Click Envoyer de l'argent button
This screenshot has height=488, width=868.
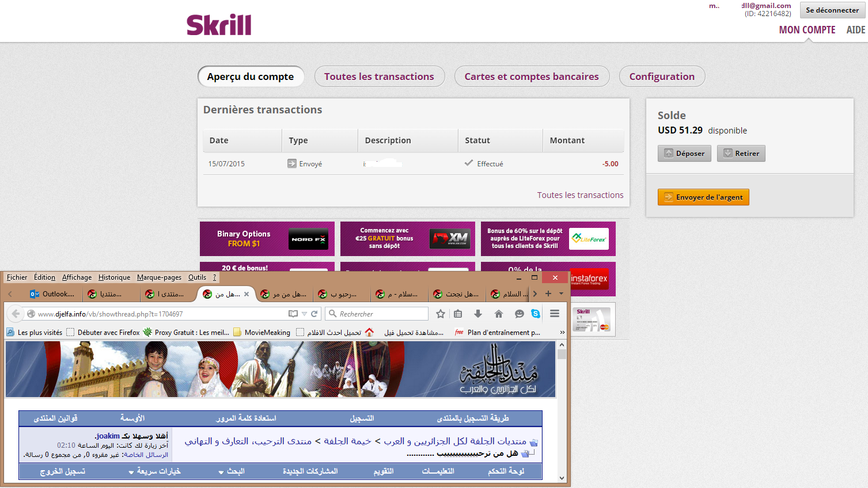coord(703,197)
